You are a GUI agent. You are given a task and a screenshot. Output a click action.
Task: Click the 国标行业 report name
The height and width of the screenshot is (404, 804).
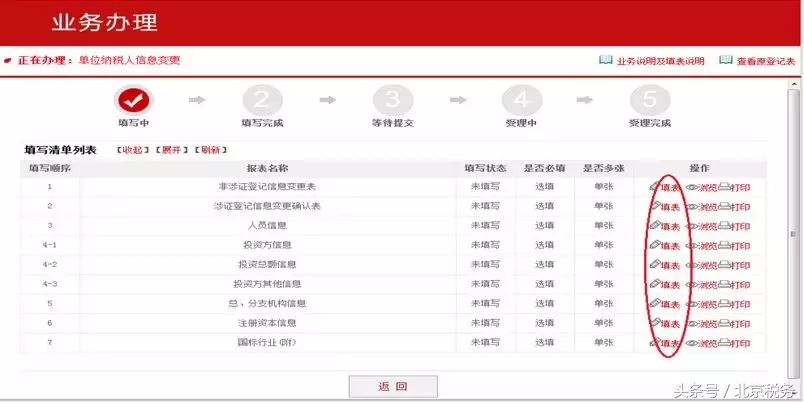[x=267, y=342]
